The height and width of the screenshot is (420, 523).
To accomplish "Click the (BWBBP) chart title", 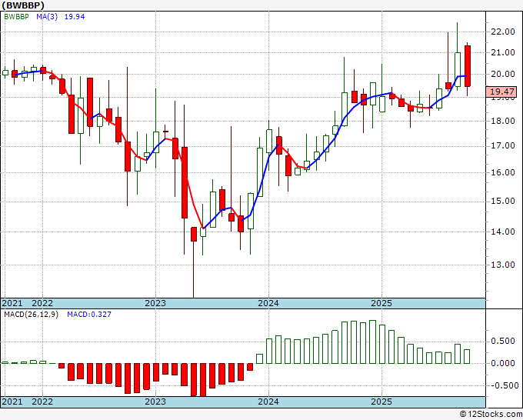I will (x=22, y=5).
